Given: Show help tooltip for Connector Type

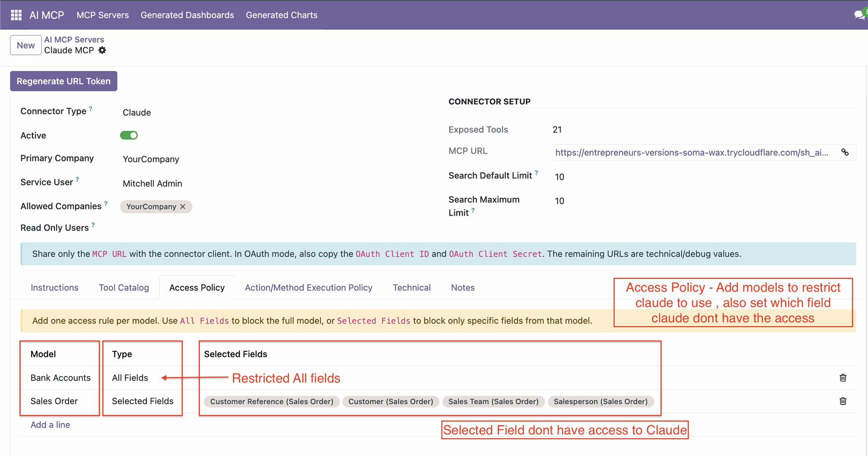Looking at the screenshot, I should pos(90,109).
